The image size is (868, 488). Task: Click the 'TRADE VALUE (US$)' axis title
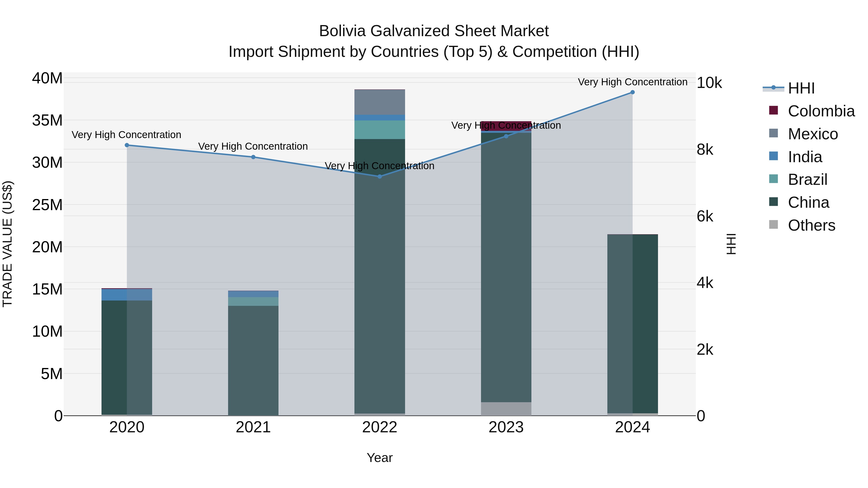point(8,244)
